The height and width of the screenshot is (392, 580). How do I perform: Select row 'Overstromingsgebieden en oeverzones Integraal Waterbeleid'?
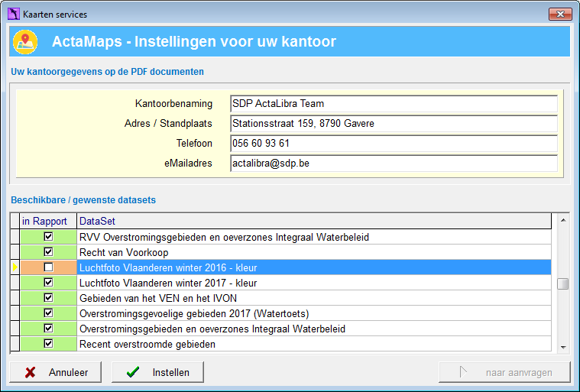pyautogui.click(x=314, y=329)
